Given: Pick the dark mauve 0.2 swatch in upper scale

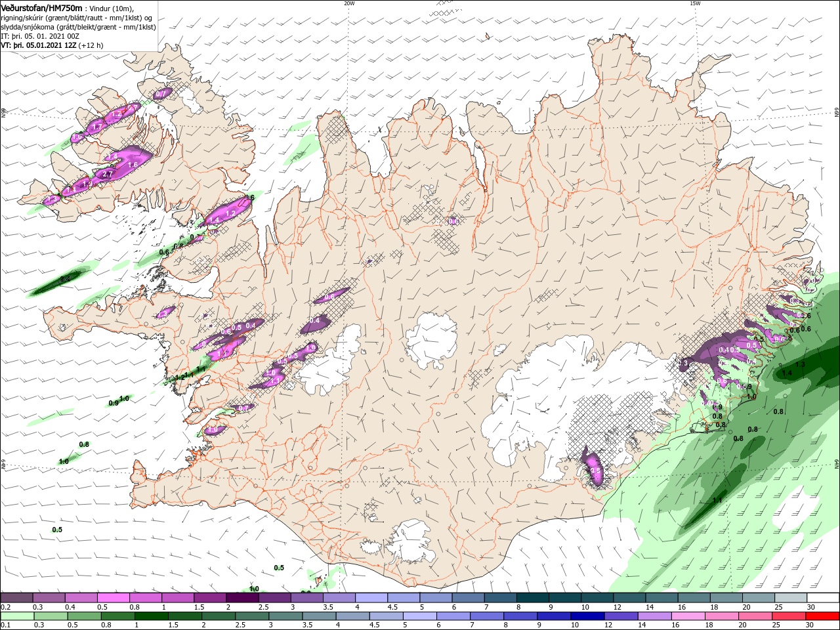Looking at the screenshot, I should (17, 598).
